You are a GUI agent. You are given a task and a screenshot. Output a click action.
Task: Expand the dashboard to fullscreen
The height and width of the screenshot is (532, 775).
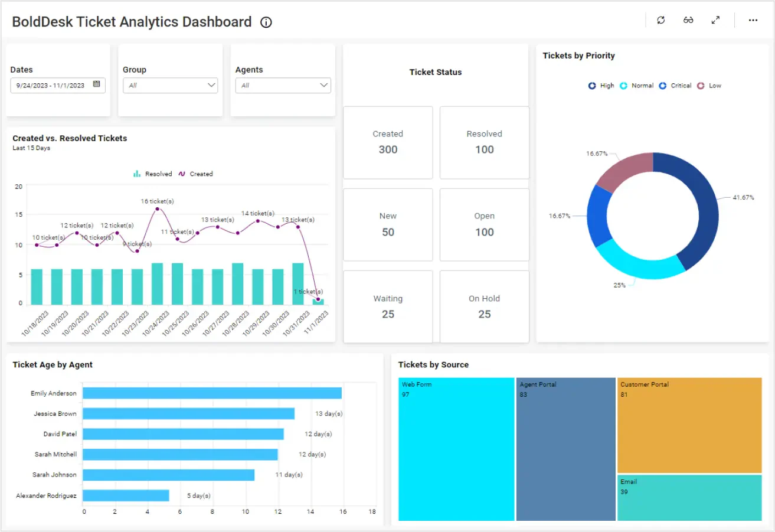tap(715, 20)
